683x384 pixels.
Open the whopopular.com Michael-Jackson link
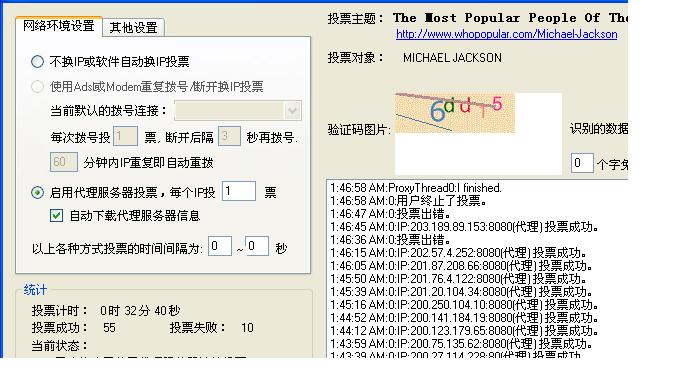click(507, 34)
